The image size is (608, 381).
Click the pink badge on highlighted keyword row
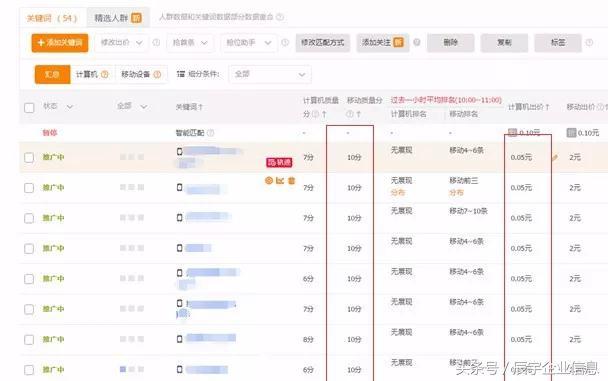pyautogui.click(x=279, y=162)
